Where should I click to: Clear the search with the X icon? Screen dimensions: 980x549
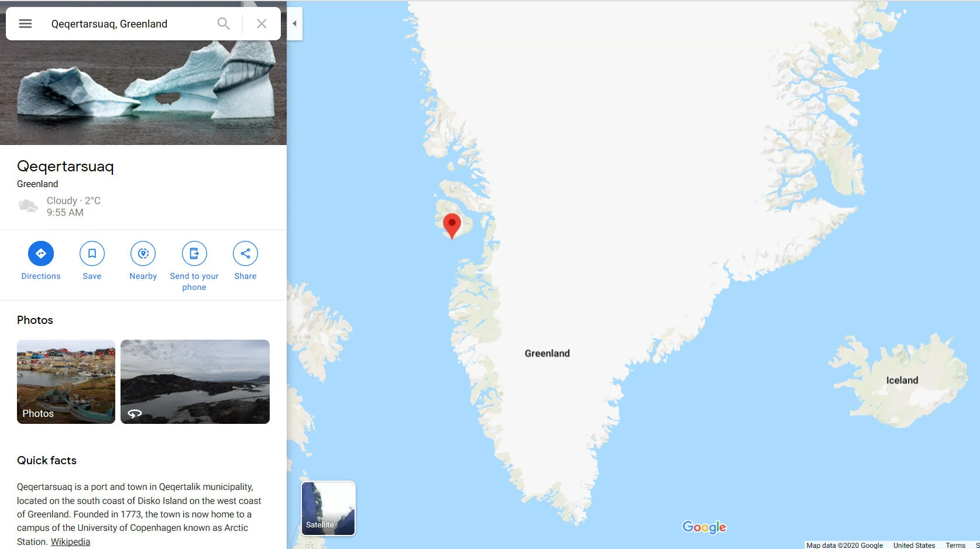[x=262, y=23]
